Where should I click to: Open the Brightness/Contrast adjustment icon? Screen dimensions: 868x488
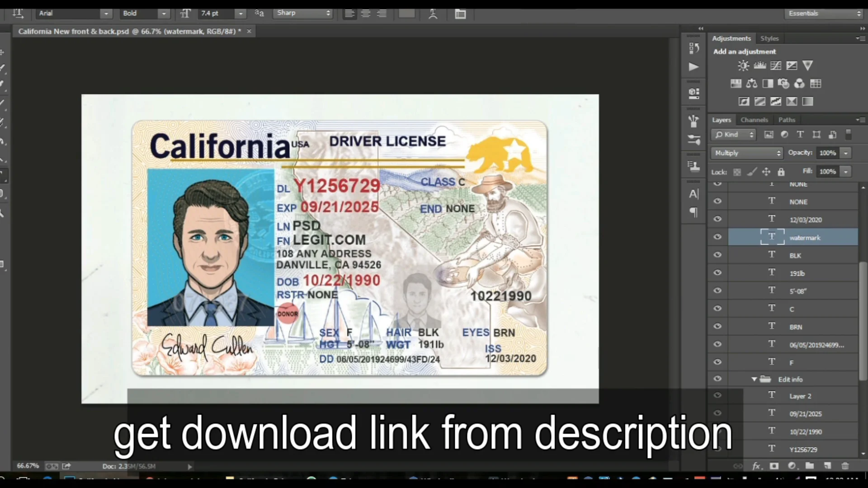click(x=743, y=66)
